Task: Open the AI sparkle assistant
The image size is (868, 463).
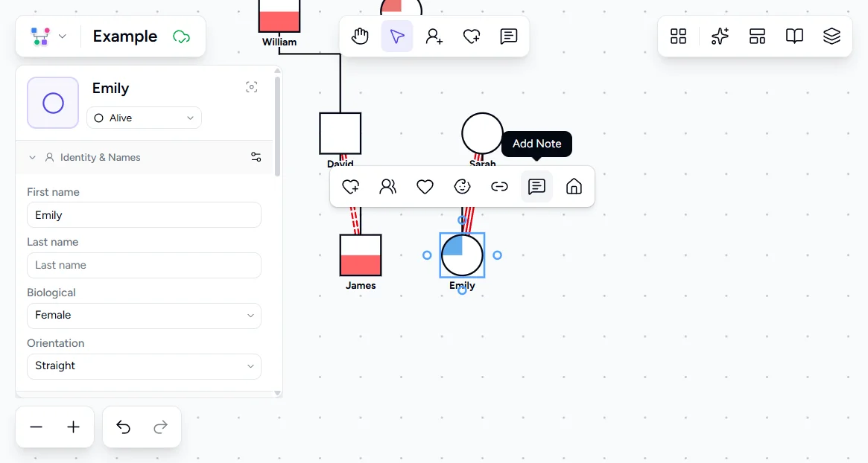Action: point(720,36)
